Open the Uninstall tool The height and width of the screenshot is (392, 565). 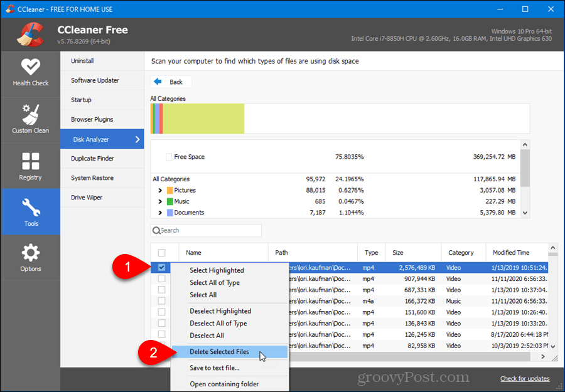click(x=102, y=61)
